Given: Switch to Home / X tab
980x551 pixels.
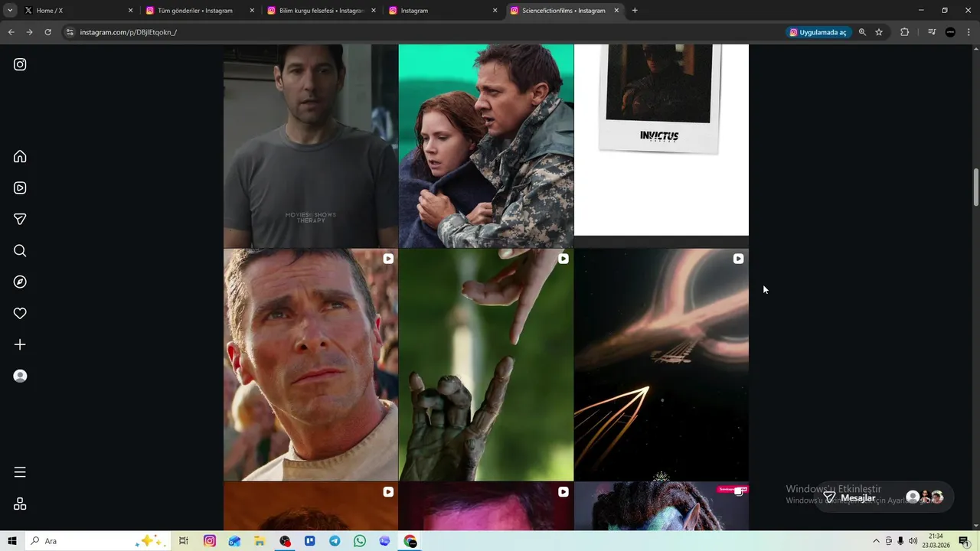Looking at the screenshot, I should (77, 11).
